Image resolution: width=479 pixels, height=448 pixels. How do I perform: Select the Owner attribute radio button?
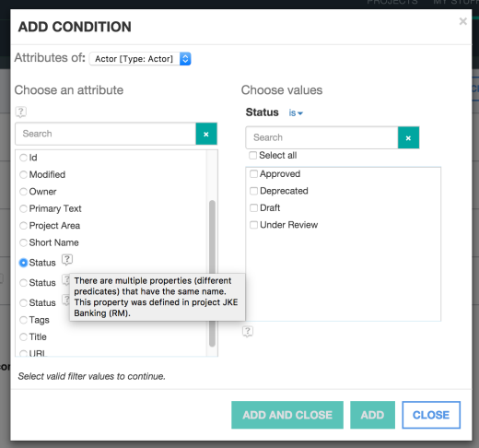click(x=23, y=192)
